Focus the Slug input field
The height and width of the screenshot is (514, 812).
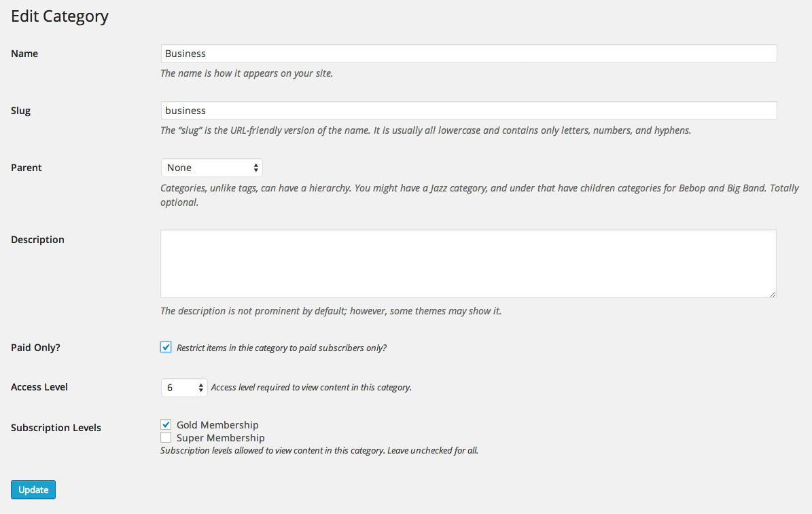point(469,110)
